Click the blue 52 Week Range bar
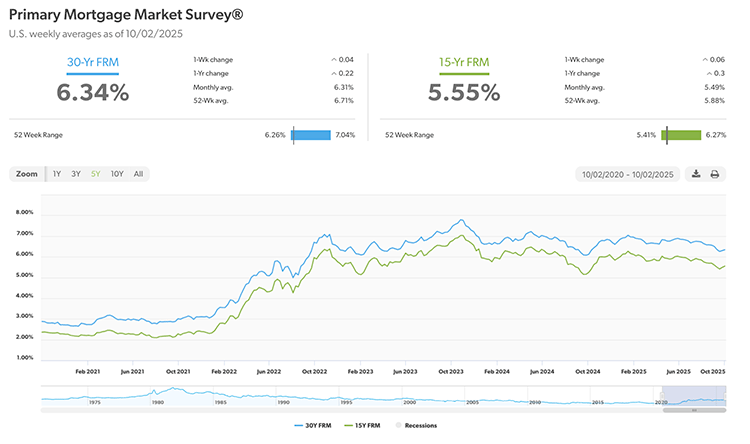Image resolution: width=750 pixels, height=444 pixels. (x=311, y=134)
